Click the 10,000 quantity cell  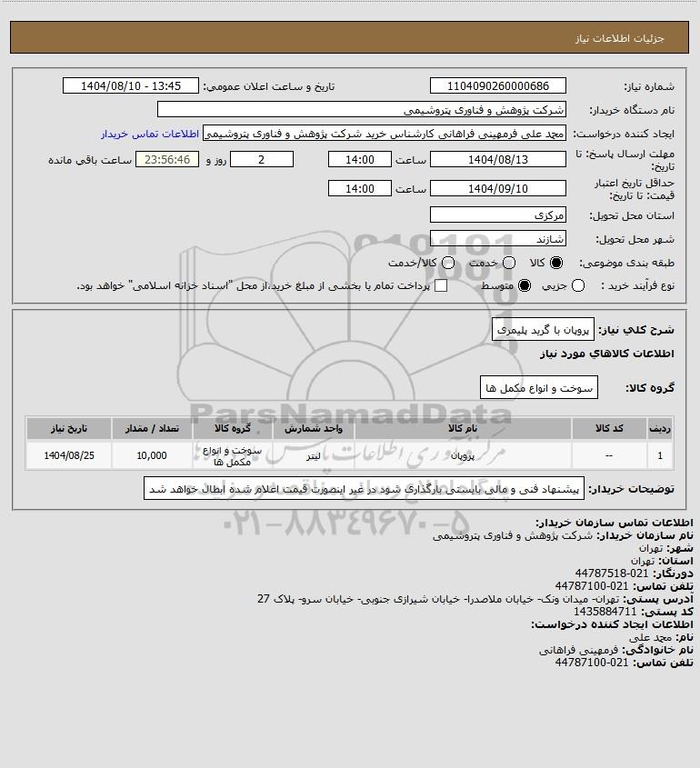tap(152, 455)
